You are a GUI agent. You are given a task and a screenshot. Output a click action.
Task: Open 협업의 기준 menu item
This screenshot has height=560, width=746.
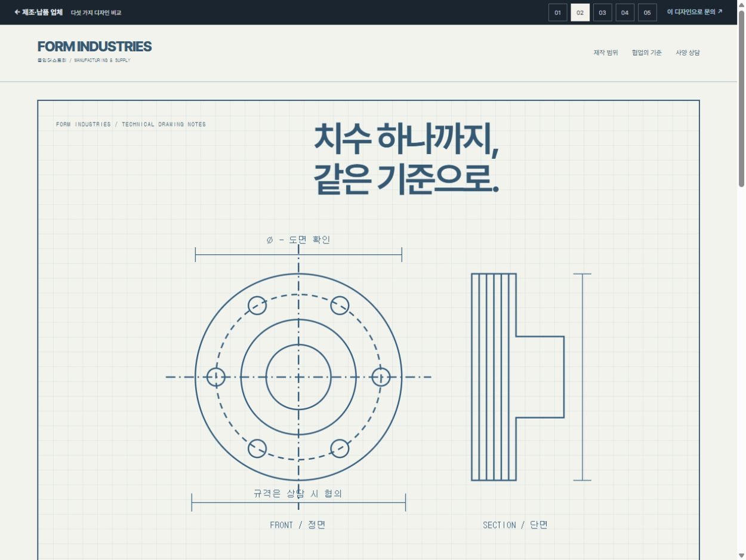[x=647, y=53]
